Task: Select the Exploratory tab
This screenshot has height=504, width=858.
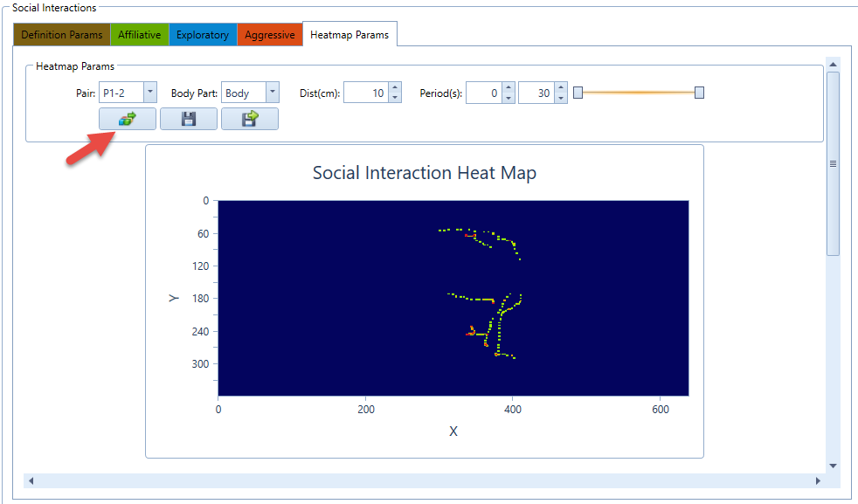Action: (203, 35)
